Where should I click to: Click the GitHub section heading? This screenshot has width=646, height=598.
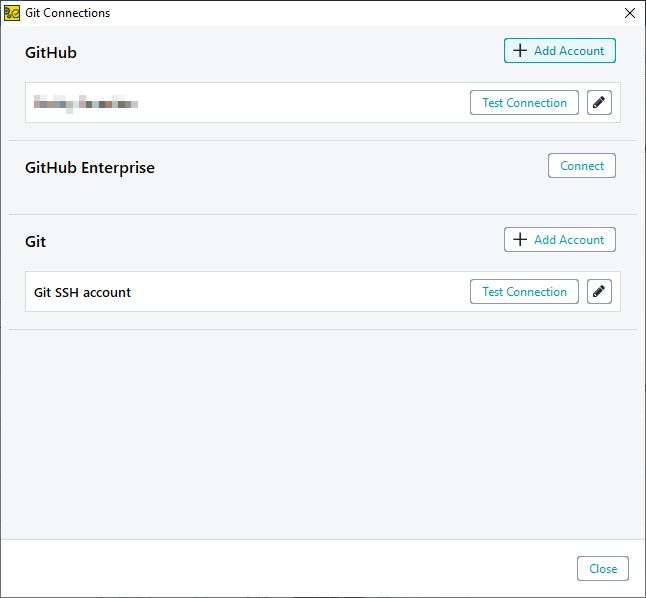coord(51,53)
